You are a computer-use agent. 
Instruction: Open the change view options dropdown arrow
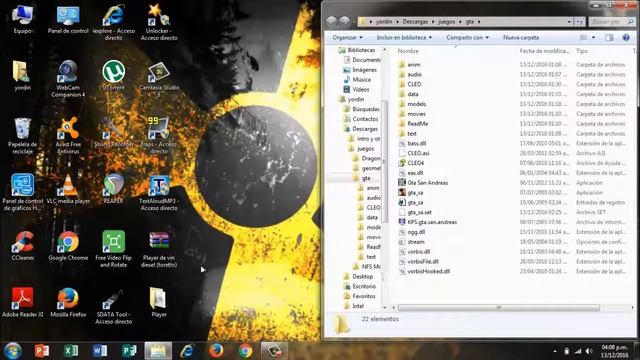pyautogui.click(x=593, y=38)
